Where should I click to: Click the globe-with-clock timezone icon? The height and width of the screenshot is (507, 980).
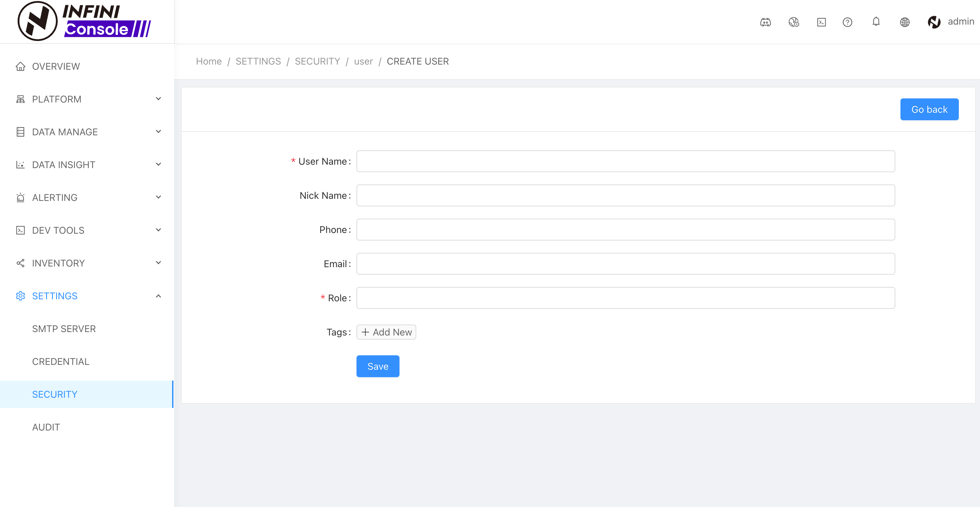[794, 22]
